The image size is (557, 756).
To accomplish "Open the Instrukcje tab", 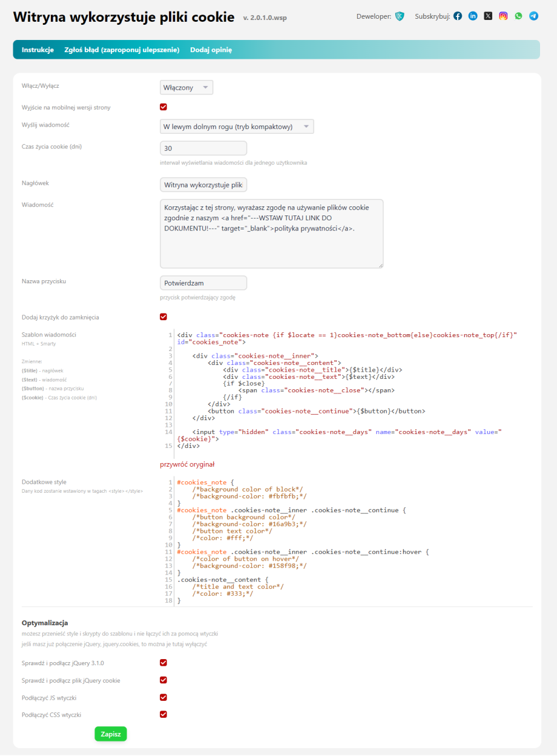I will [38, 50].
